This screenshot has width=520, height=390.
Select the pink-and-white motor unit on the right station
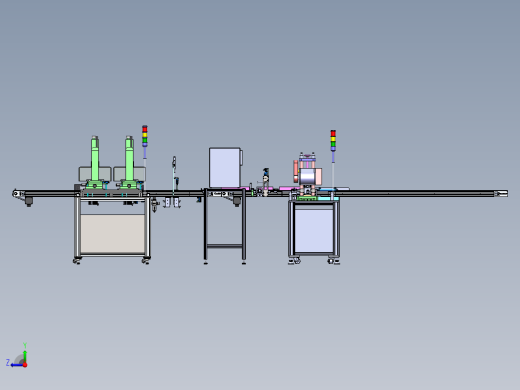pos(310,176)
